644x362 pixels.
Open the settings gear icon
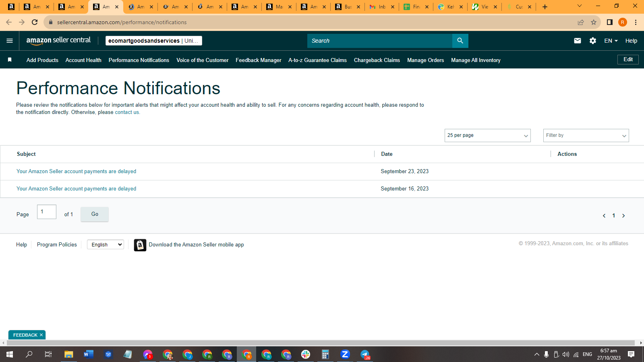click(592, 41)
